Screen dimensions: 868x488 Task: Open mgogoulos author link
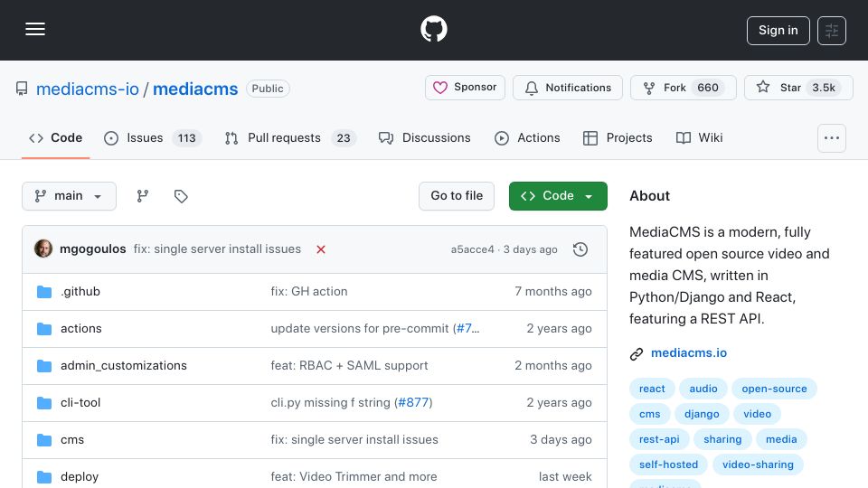coord(93,249)
